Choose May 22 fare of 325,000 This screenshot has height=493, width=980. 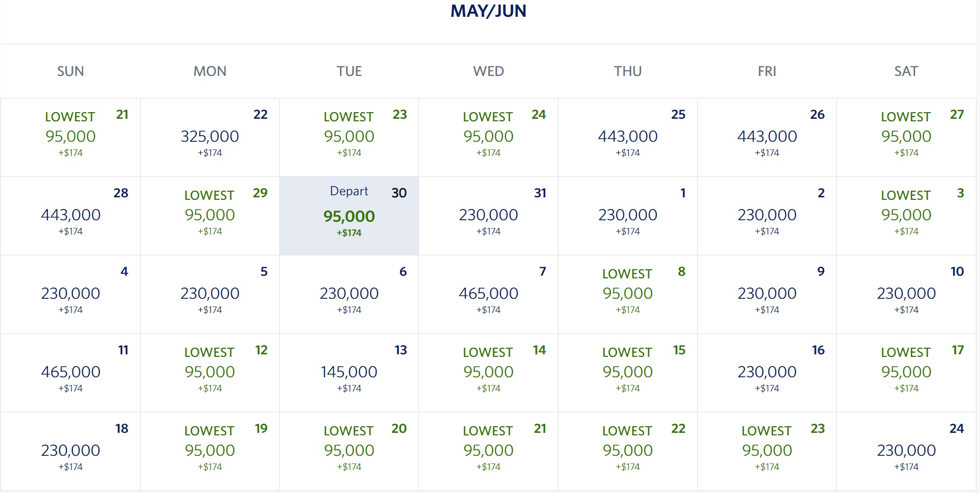pos(210,138)
